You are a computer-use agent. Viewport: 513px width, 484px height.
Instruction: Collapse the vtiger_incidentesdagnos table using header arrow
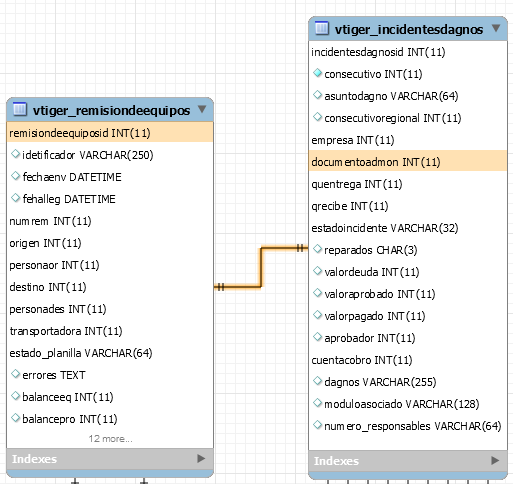[x=496, y=28]
